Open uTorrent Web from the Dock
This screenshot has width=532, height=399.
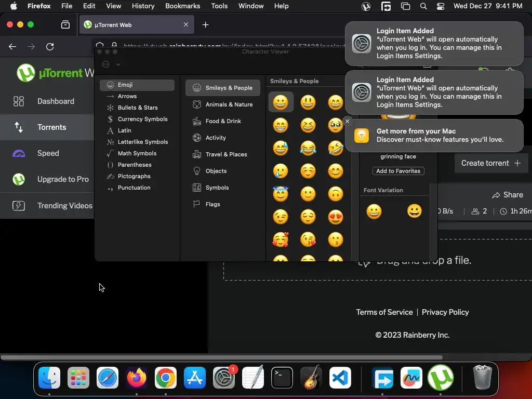coord(441,378)
